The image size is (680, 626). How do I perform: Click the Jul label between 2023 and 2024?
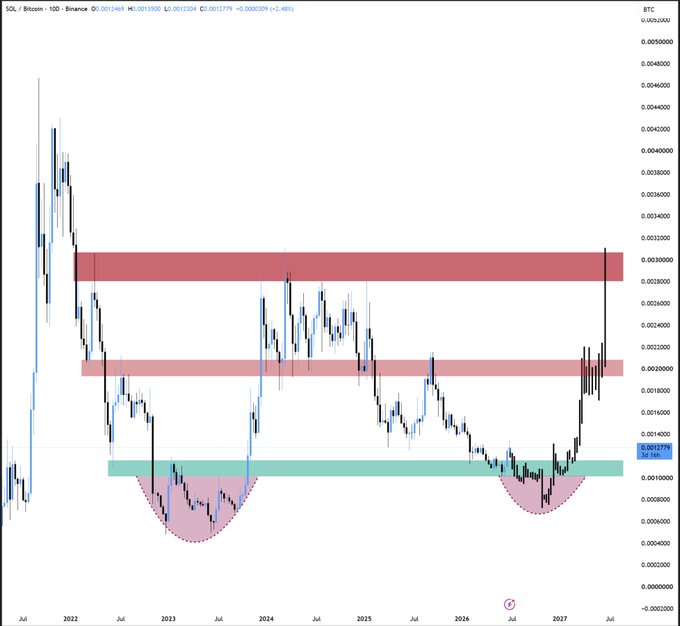(x=219, y=619)
